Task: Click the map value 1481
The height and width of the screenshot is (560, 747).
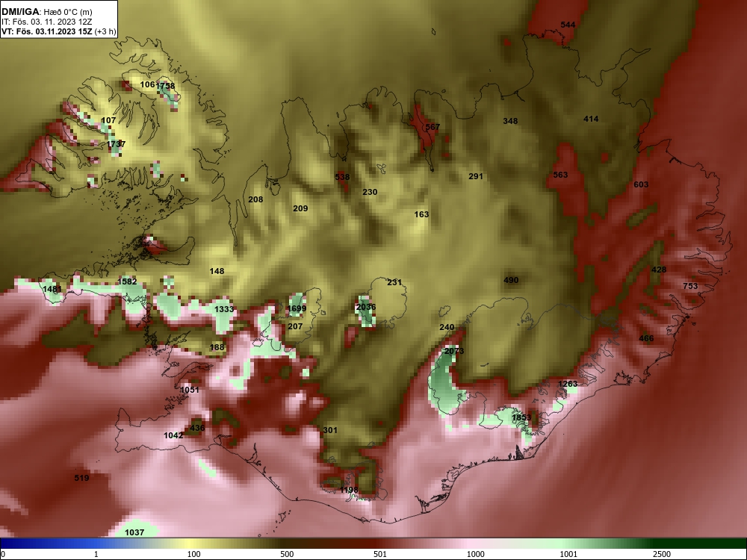Action: [52, 289]
